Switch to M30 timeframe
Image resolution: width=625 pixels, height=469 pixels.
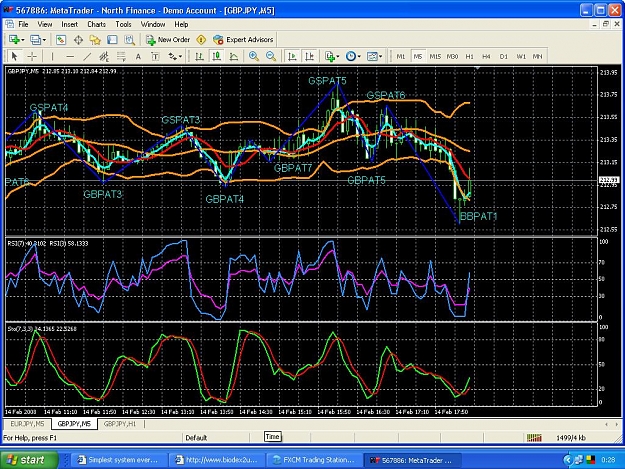tap(452, 56)
